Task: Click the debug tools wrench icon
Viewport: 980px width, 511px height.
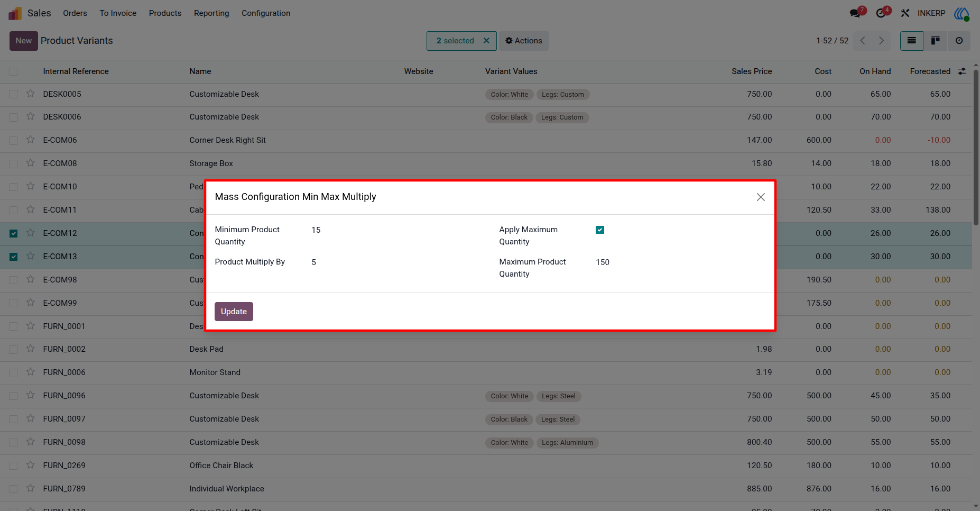Action: pyautogui.click(x=905, y=13)
